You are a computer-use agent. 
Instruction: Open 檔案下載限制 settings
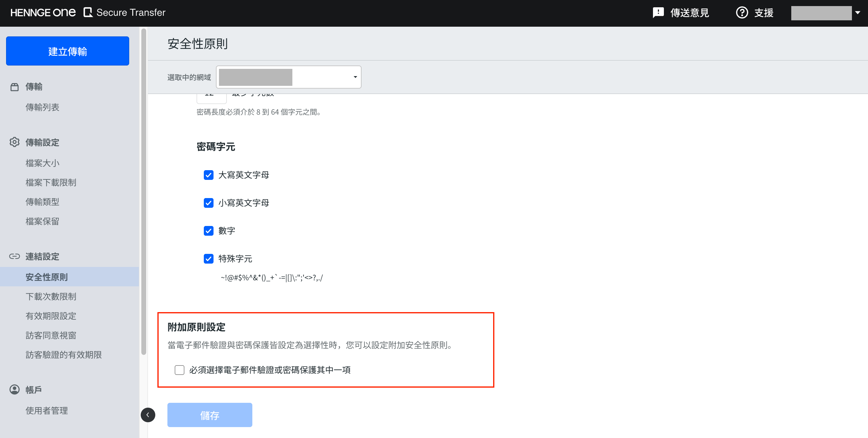51,182
